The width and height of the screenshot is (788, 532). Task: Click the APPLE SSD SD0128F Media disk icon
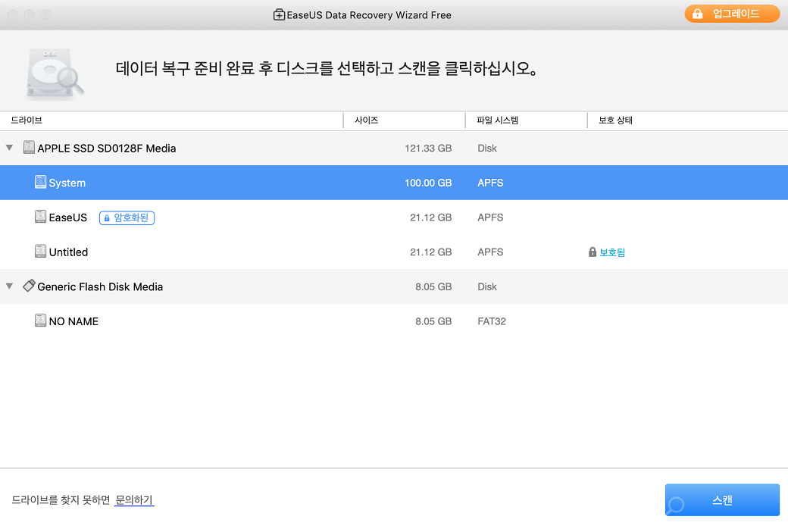(29, 147)
